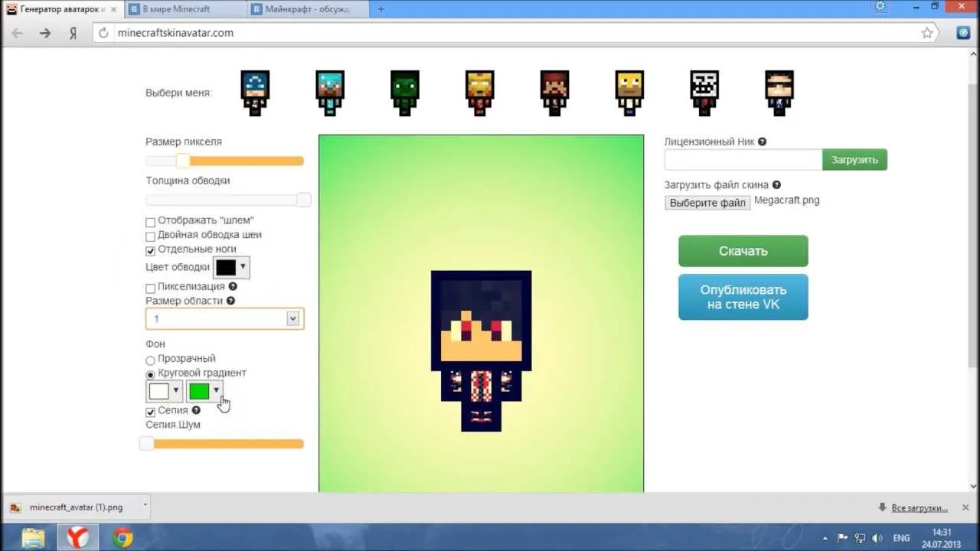This screenshot has width=980, height=551.
Task: Close the Генератор аватарок tab
Action: 113,9
